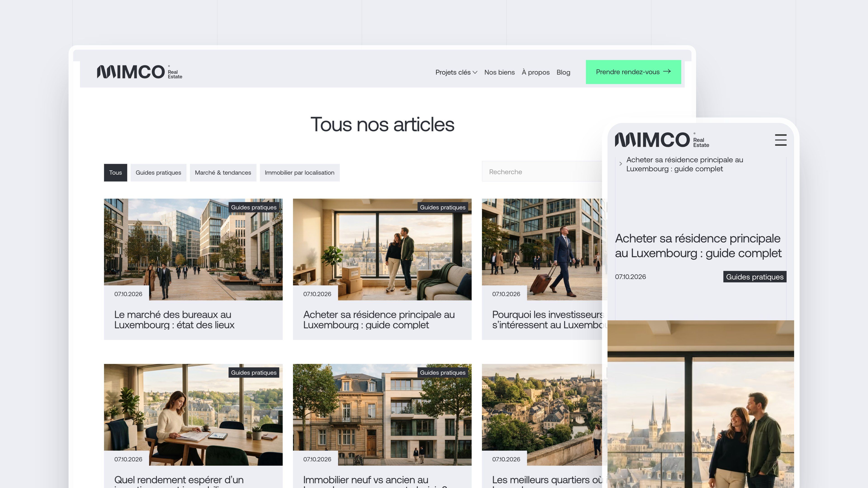Expand the Projets clés dropdown
The image size is (868, 488).
[456, 72]
